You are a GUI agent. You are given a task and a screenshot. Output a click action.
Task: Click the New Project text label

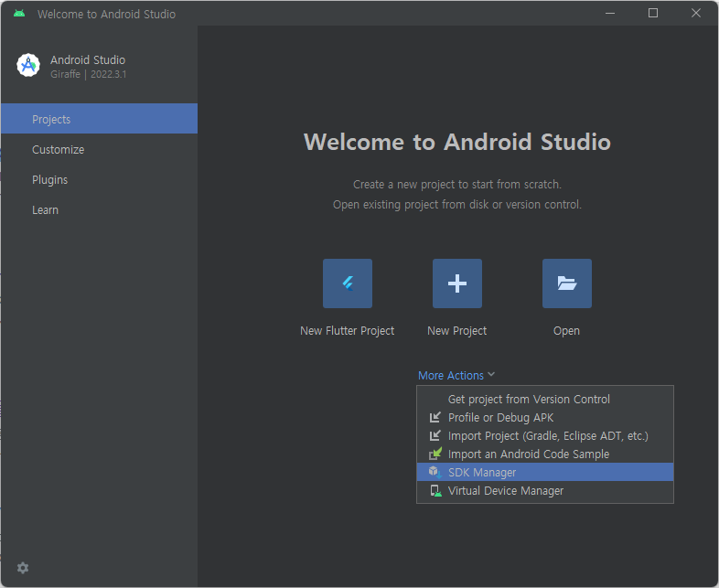point(457,331)
